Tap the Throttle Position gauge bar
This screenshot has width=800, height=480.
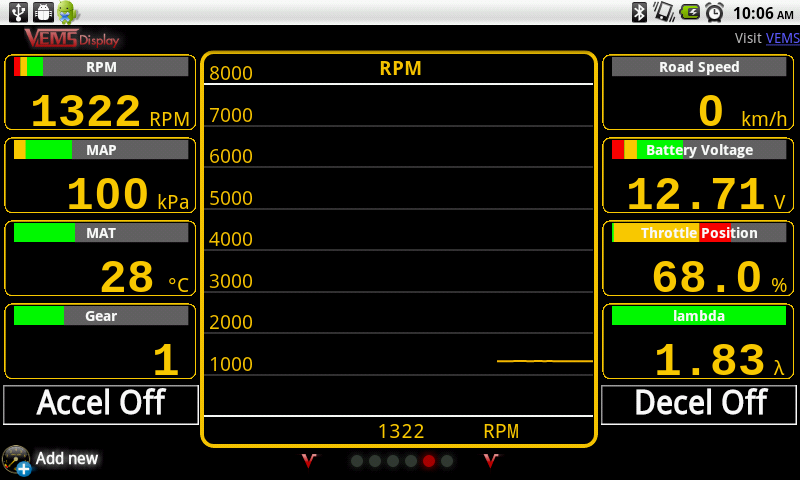699,233
